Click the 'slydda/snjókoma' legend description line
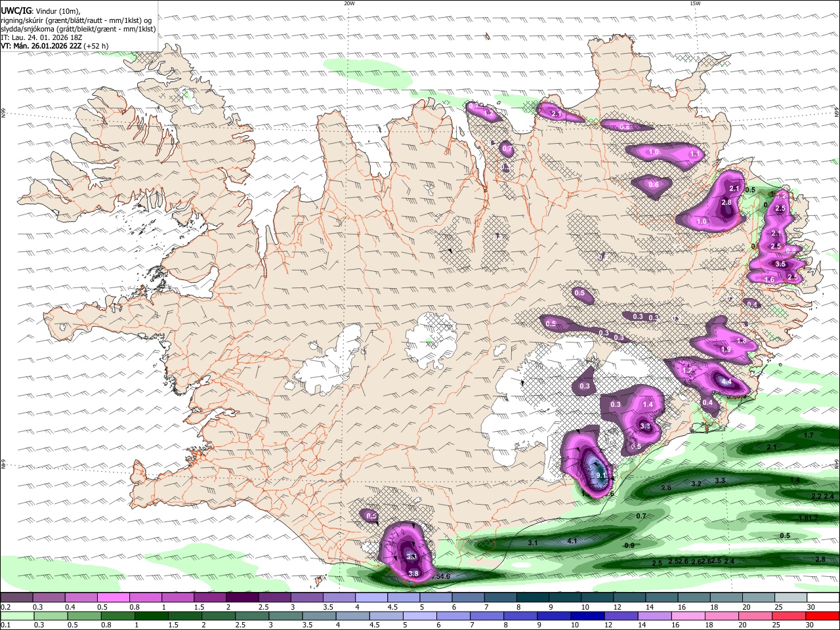Viewport: 840px width, 630px height. click(x=78, y=29)
